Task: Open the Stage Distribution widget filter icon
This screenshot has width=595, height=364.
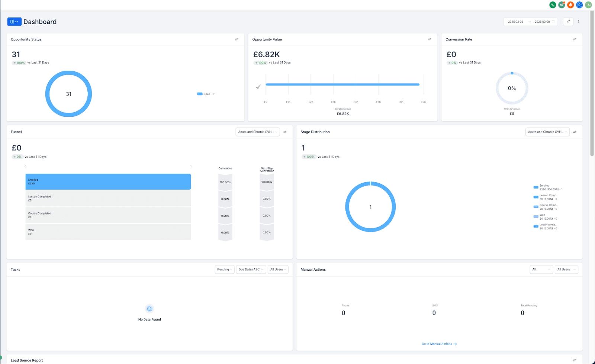Action: click(575, 132)
